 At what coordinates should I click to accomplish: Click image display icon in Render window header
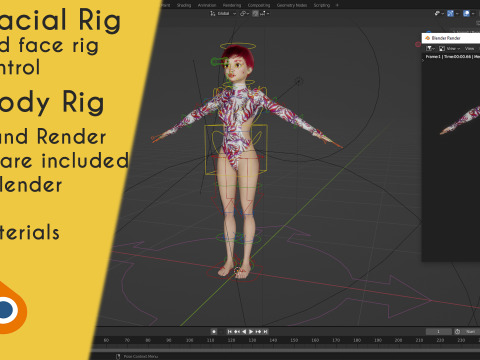tap(442, 49)
